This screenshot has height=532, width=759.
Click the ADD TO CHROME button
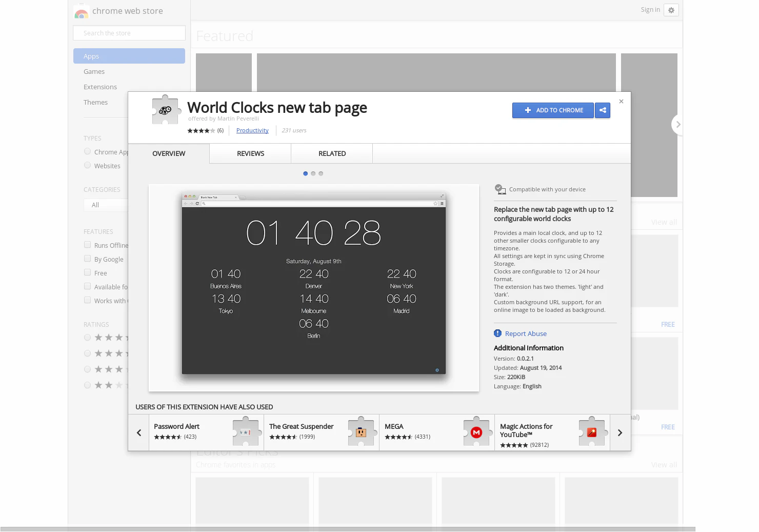pyautogui.click(x=553, y=110)
